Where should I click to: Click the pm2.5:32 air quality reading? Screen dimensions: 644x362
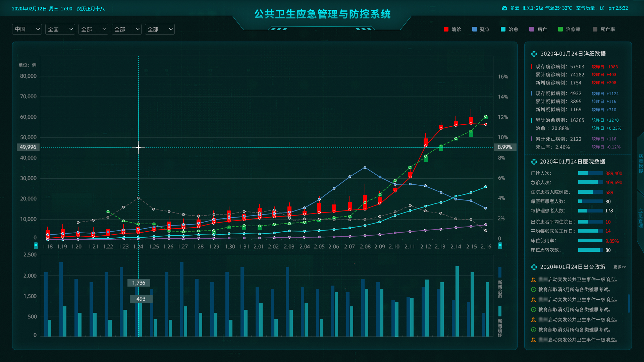[618, 8]
